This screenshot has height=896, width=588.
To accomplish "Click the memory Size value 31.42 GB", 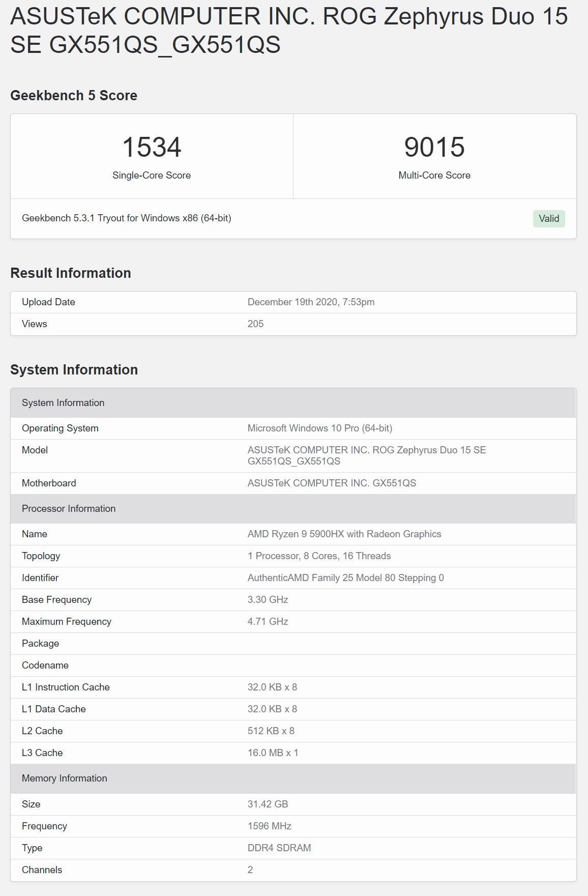I will point(268,804).
